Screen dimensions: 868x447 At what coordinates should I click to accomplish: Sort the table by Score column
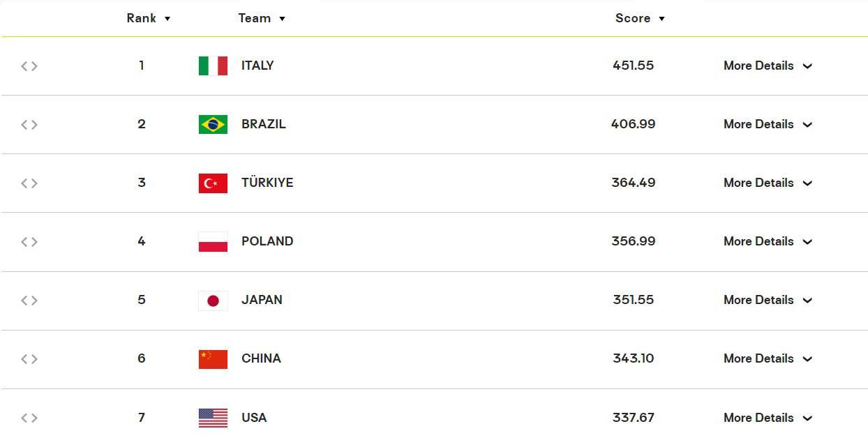(639, 18)
